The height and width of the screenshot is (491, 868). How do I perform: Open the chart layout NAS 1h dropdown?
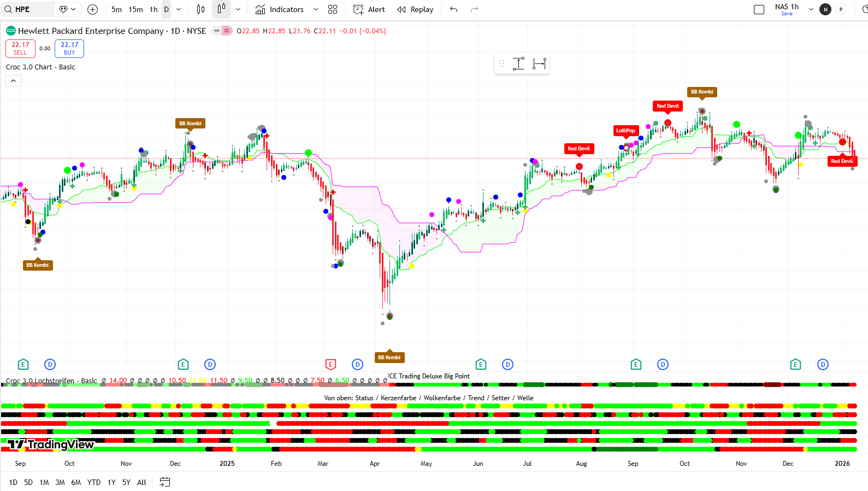[811, 9]
